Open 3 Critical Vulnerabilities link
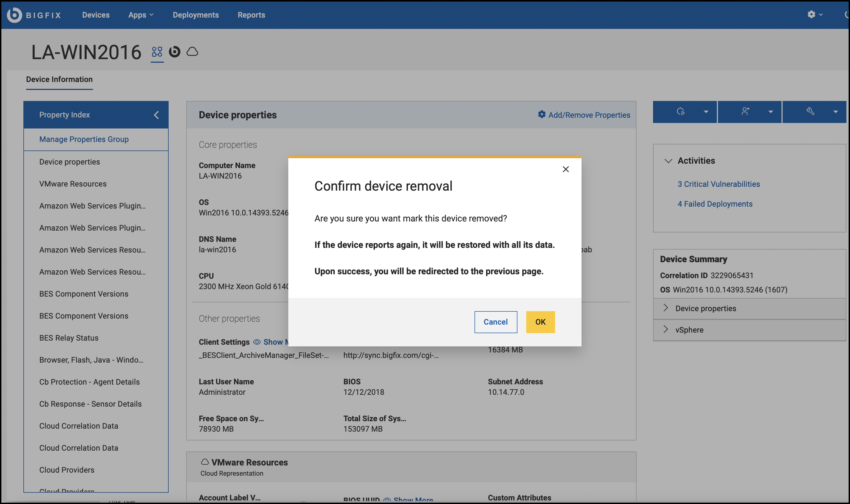 [719, 184]
